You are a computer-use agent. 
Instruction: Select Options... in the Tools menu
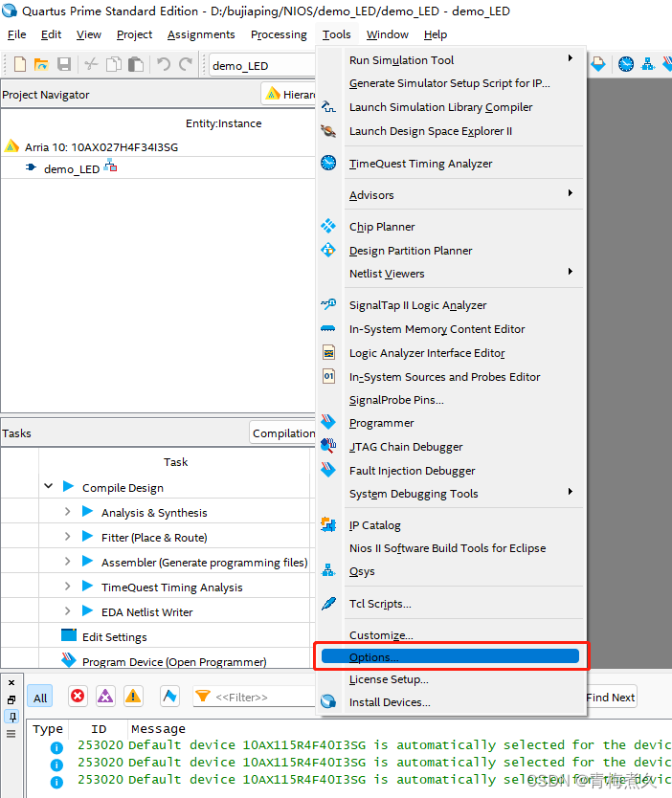coord(451,656)
